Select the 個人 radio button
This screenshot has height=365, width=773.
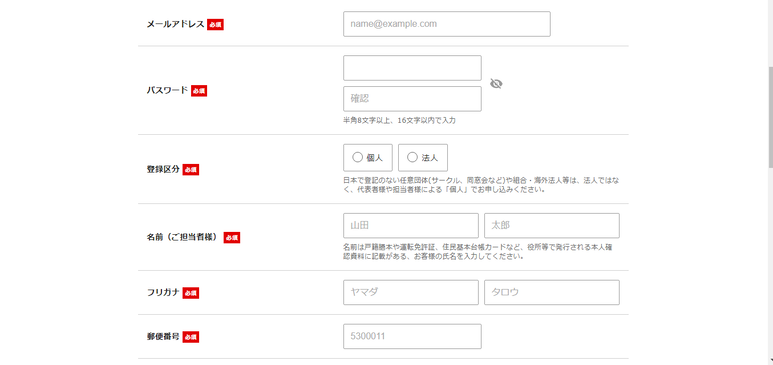point(357,157)
